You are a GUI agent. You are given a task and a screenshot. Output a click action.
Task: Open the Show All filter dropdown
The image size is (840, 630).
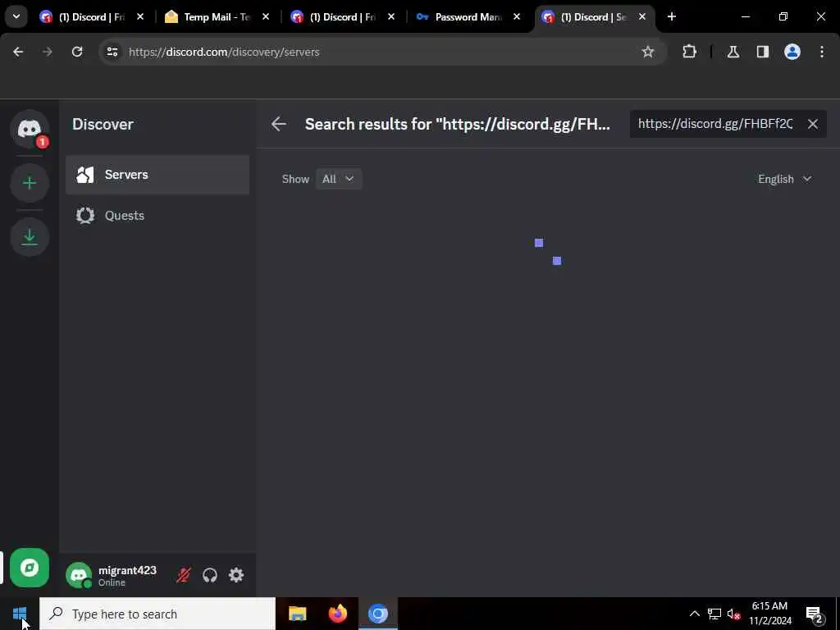tap(339, 179)
